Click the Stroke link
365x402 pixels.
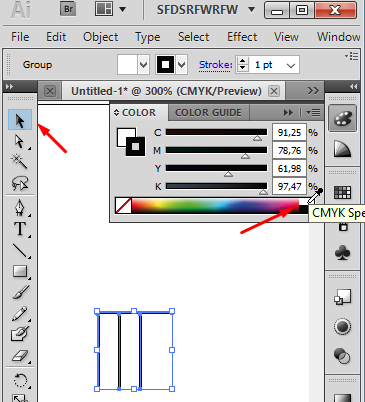(x=215, y=65)
